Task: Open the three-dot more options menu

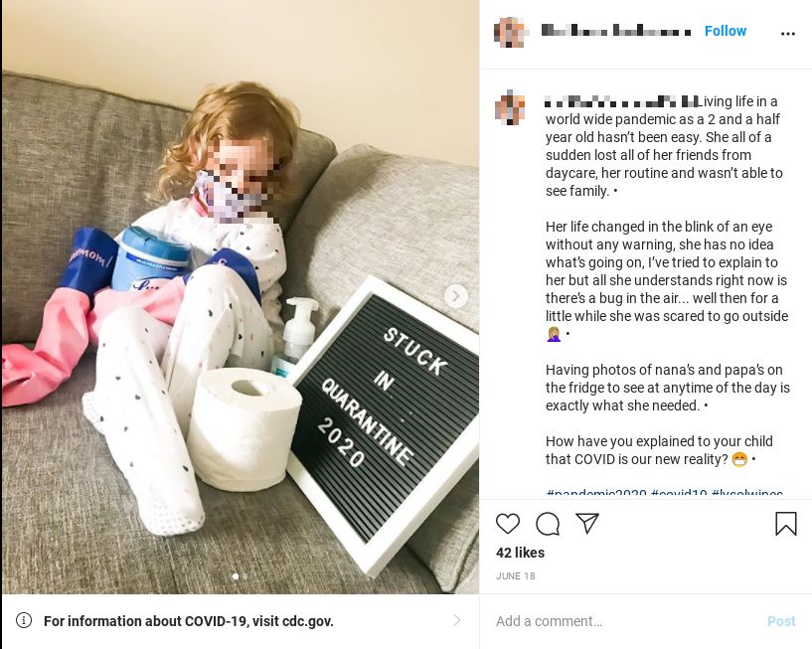Action: 788,34
